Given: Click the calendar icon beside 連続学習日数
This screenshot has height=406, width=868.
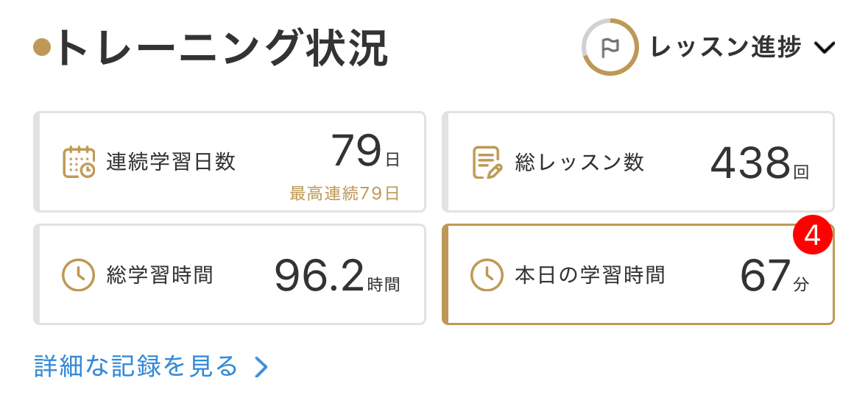Looking at the screenshot, I should tap(79, 162).
